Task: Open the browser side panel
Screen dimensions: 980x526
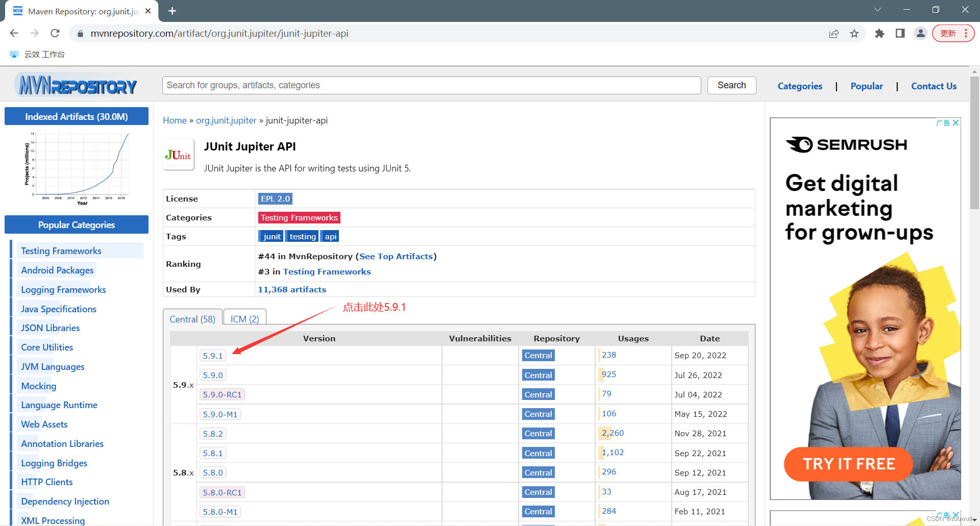Action: [900, 34]
